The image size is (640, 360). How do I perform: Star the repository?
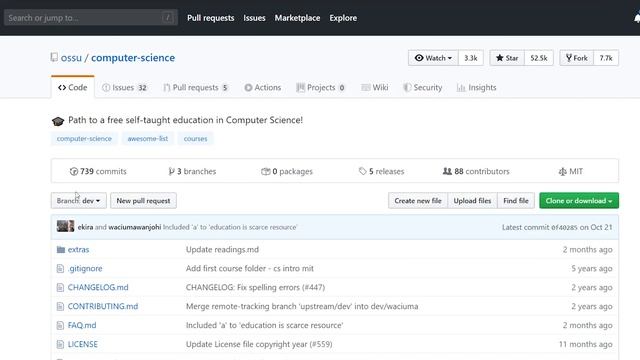pyautogui.click(x=507, y=58)
